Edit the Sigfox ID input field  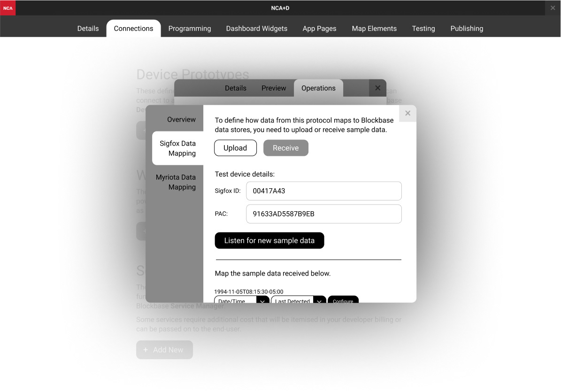coord(324,191)
